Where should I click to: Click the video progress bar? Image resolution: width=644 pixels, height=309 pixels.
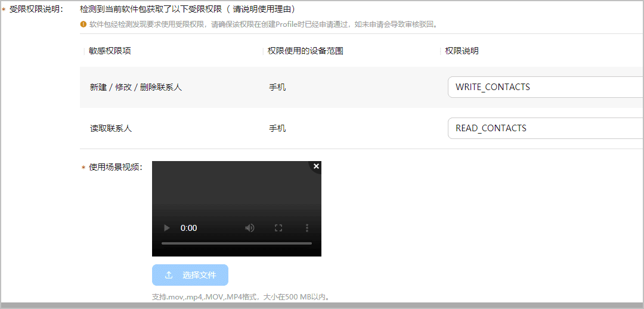pos(237,243)
